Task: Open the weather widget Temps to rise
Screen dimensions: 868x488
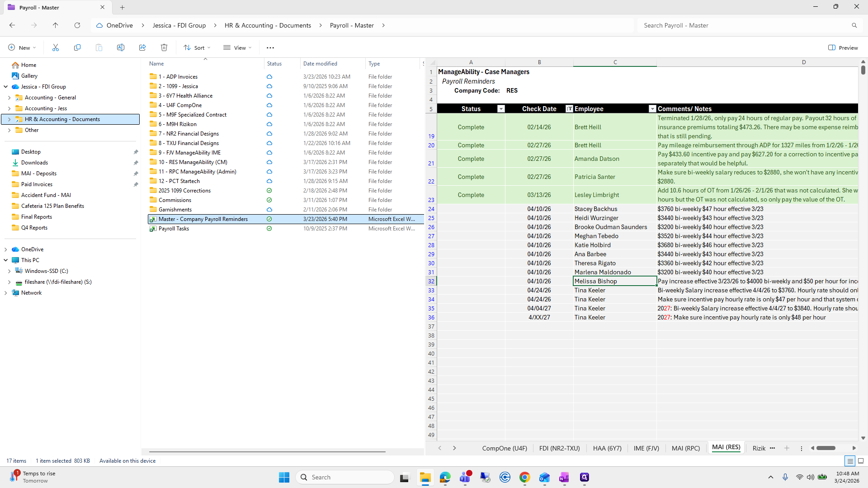Action: click(33, 477)
